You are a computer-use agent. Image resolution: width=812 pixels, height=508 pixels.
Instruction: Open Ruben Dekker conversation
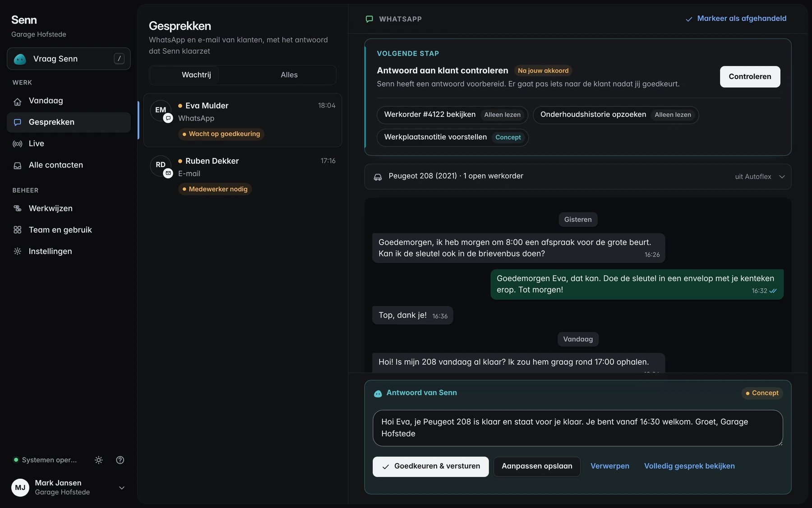click(243, 175)
